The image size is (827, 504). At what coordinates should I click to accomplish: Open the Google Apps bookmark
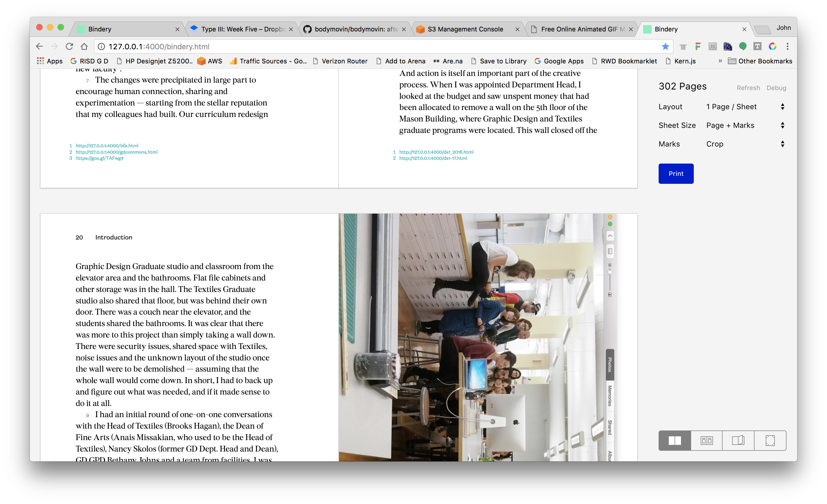coord(559,61)
